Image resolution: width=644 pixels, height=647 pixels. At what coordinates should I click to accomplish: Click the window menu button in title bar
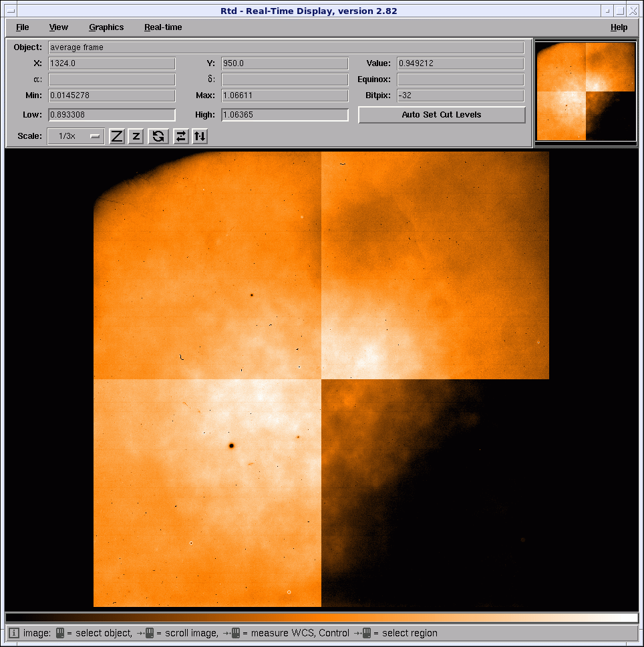11,11
